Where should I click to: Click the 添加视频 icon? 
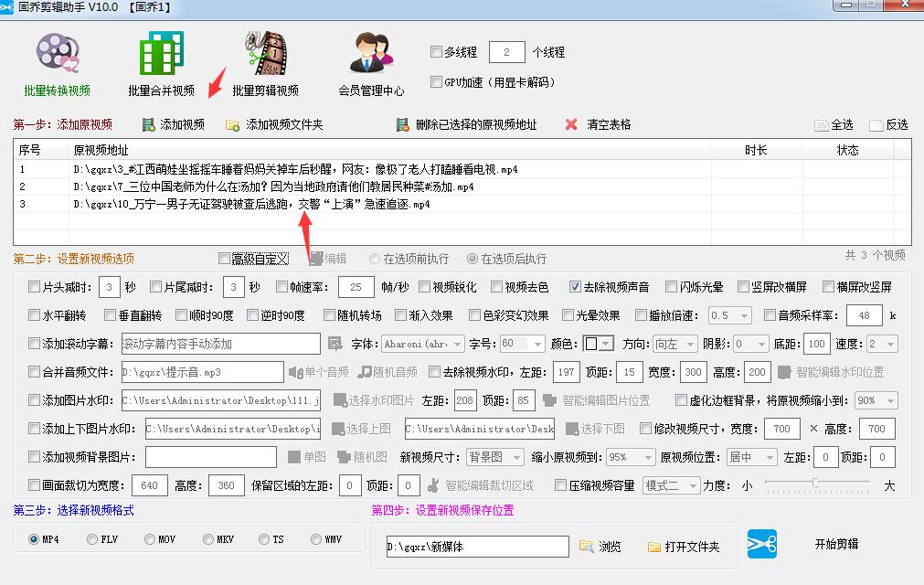pyautogui.click(x=148, y=125)
